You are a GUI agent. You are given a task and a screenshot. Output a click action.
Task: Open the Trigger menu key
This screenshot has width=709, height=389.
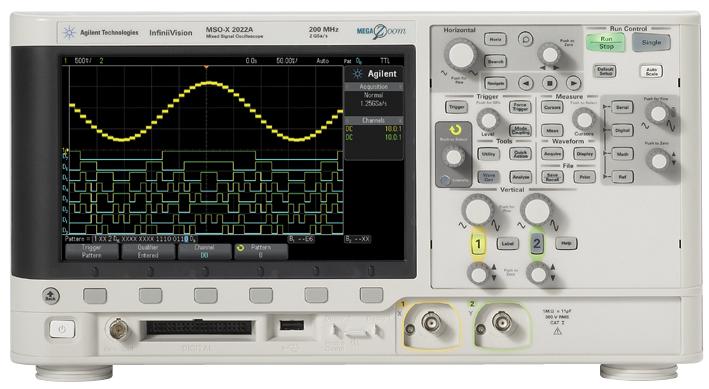[x=456, y=107]
